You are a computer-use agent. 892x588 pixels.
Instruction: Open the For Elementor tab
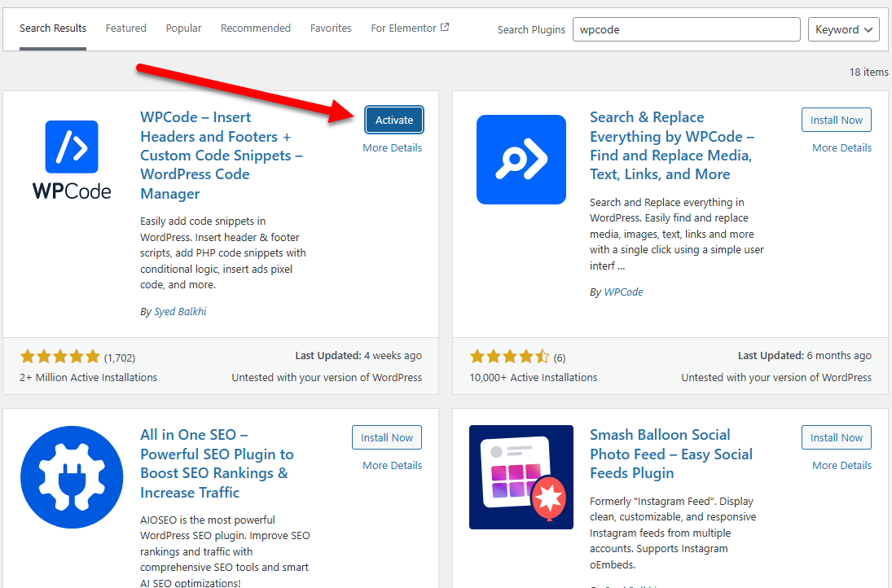410,28
